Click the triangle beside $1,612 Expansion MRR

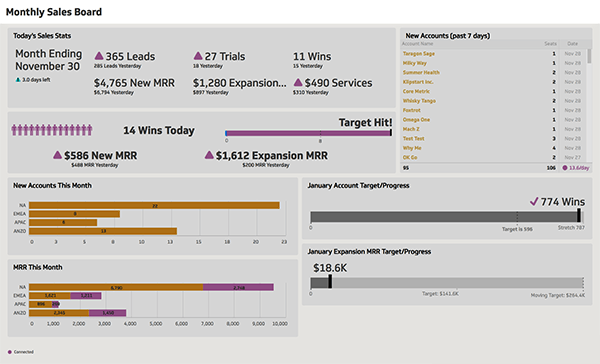click(209, 155)
